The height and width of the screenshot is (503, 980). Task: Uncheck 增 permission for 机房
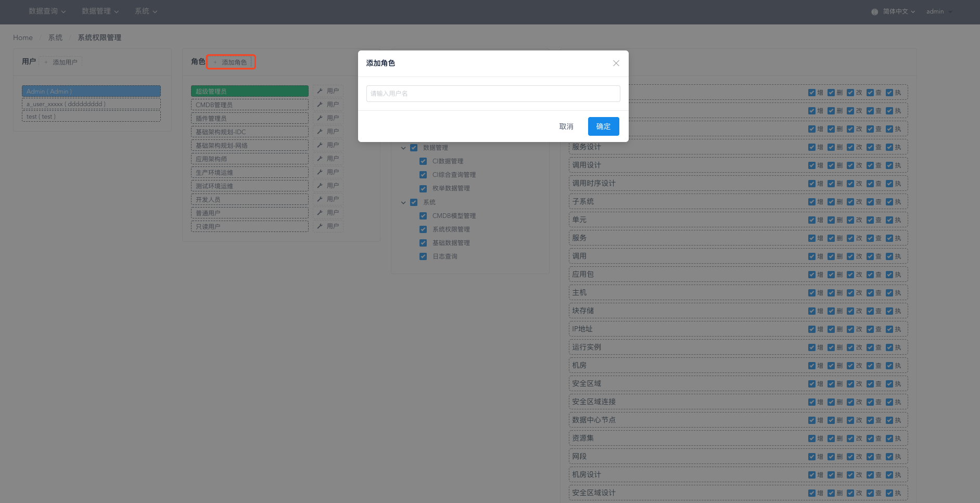click(812, 366)
